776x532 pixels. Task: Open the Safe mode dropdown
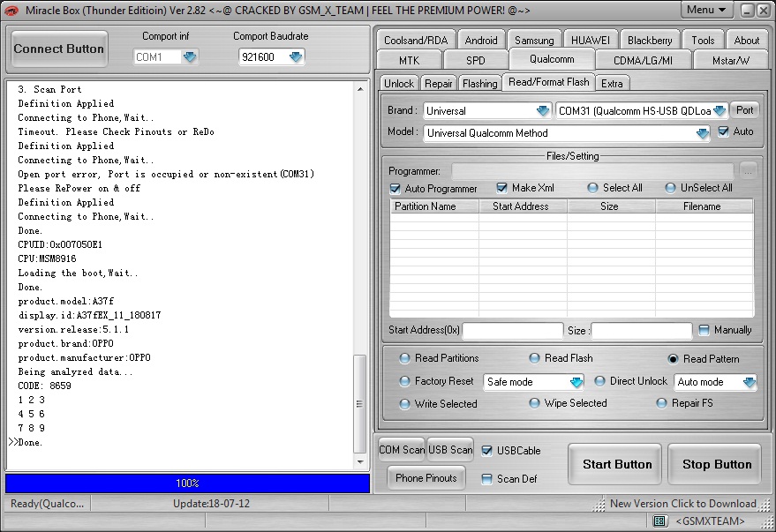coord(576,382)
